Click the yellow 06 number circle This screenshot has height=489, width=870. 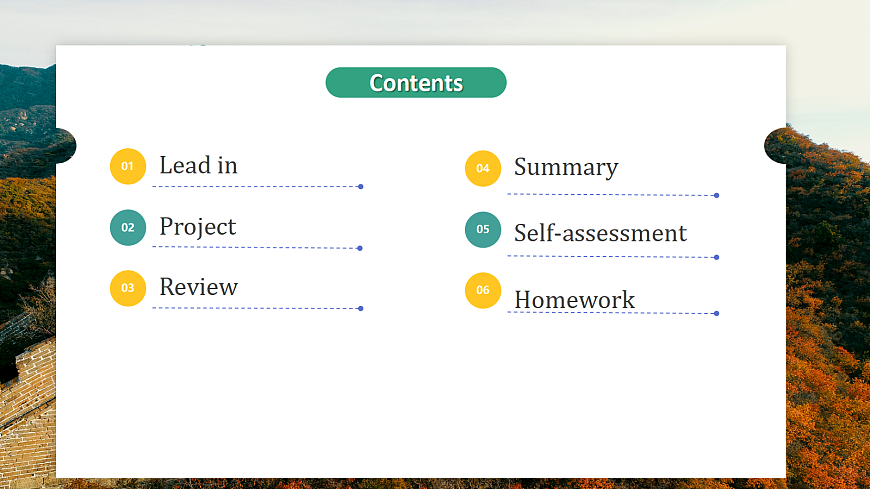click(483, 290)
